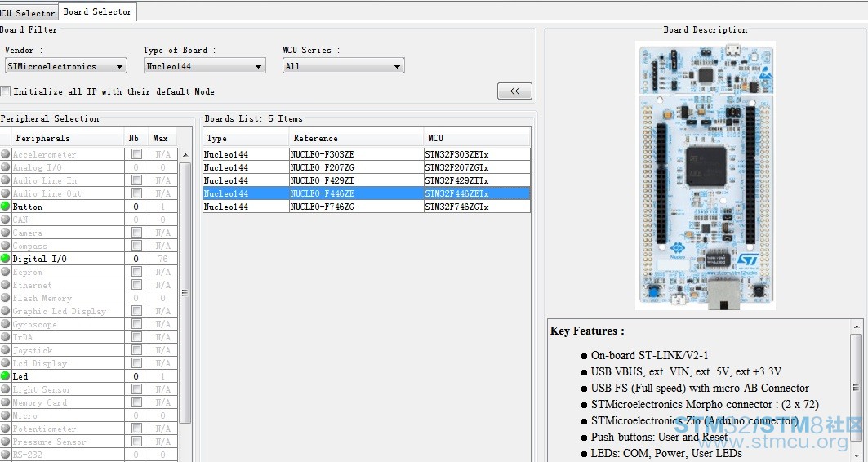The height and width of the screenshot is (462, 868).
Task: Click the peripheral list vertical scrollbar thumb
Action: [x=185, y=292]
